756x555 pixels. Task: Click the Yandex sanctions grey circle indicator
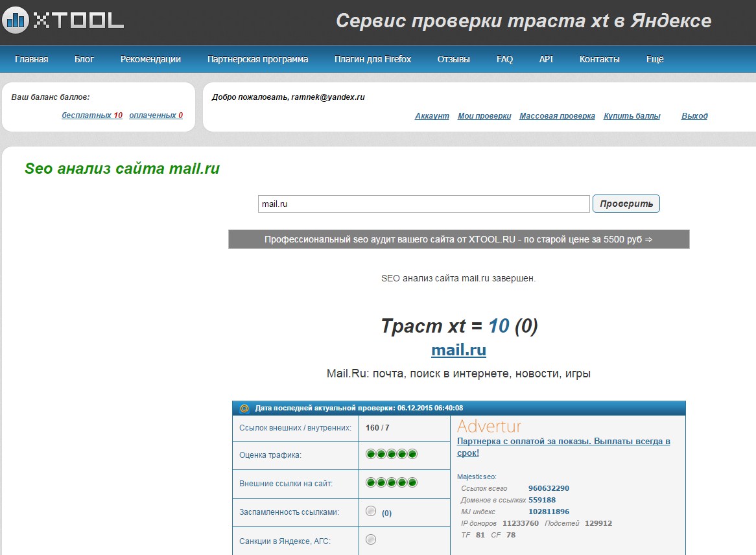(x=371, y=539)
